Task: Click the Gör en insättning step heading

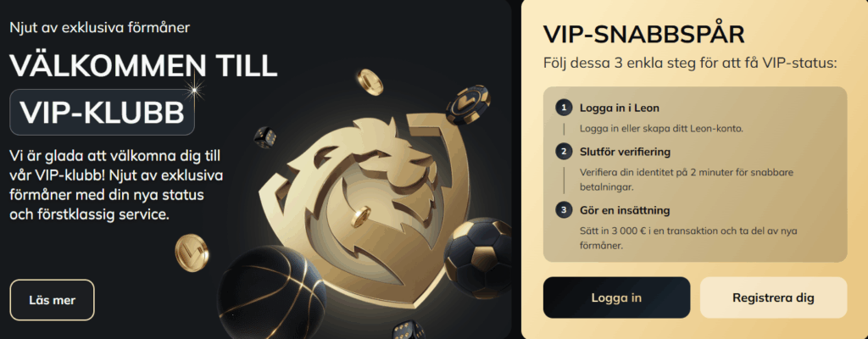Action: coord(625,210)
